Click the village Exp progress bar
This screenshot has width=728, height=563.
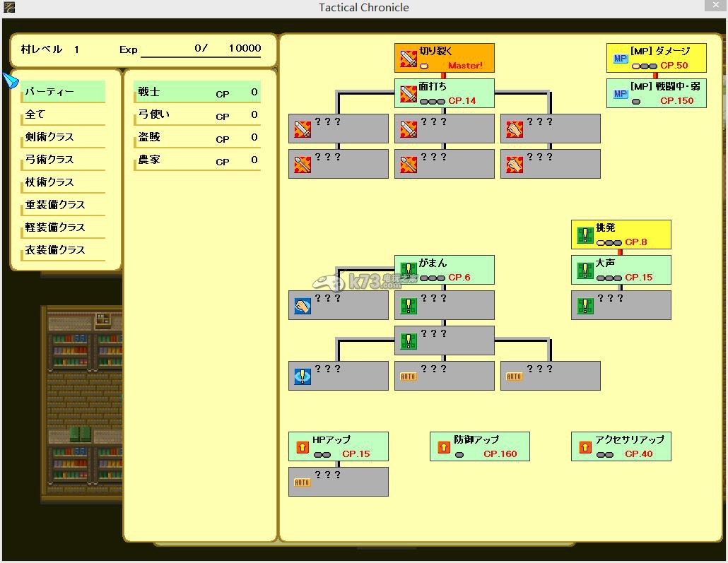click(x=201, y=49)
